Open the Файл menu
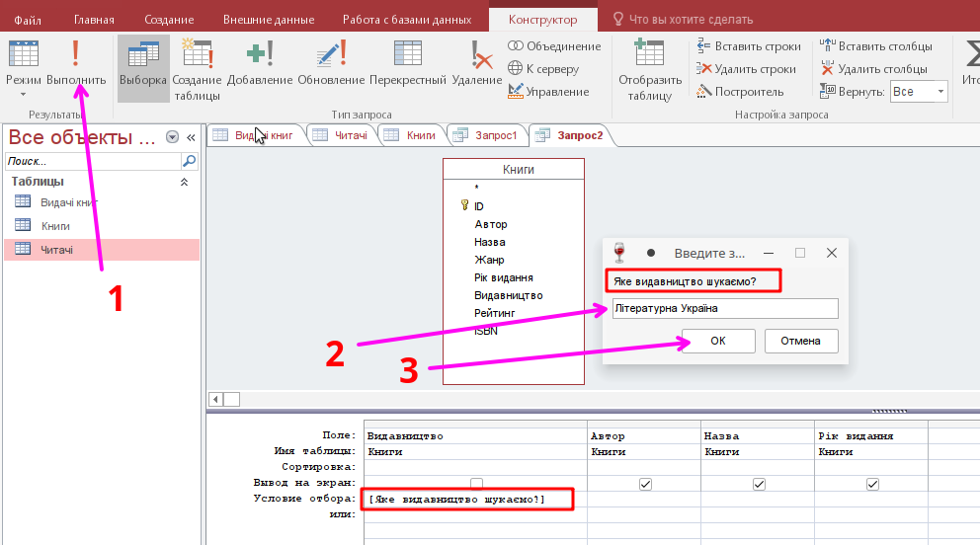The height and width of the screenshot is (545, 980). [28, 20]
